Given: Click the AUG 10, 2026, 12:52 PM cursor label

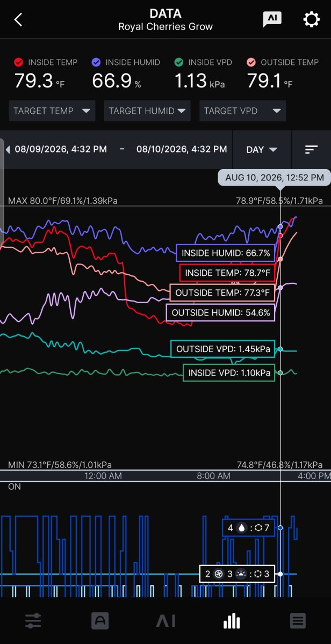Looking at the screenshot, I should pos(275,177).
